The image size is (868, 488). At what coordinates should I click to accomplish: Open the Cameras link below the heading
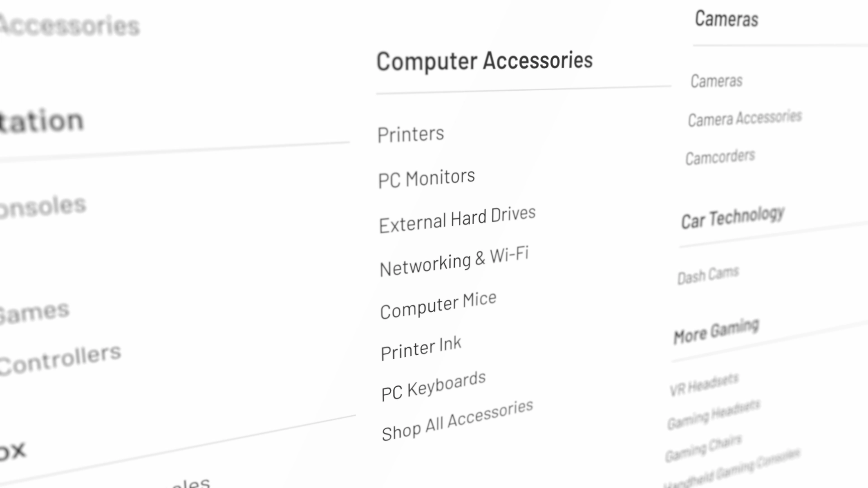tap(717, 81)
